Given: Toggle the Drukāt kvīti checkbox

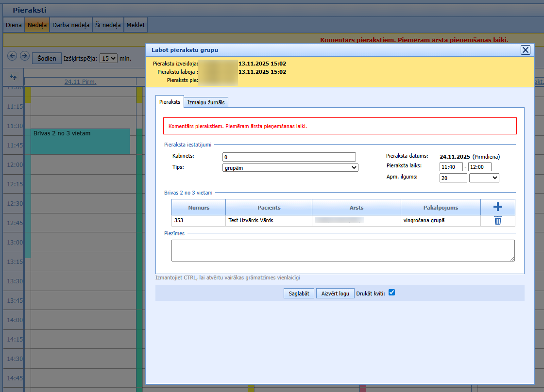Looking at the screenshot, I should 391,293.
